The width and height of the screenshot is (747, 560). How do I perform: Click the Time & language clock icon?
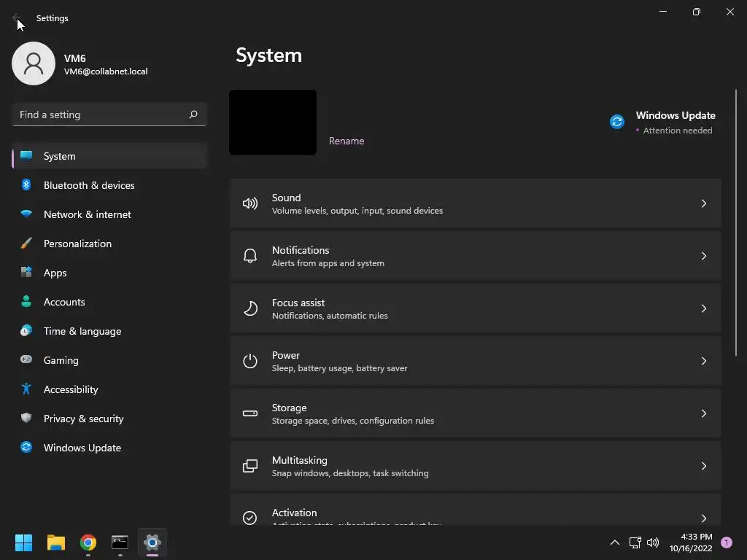[26, 330]
